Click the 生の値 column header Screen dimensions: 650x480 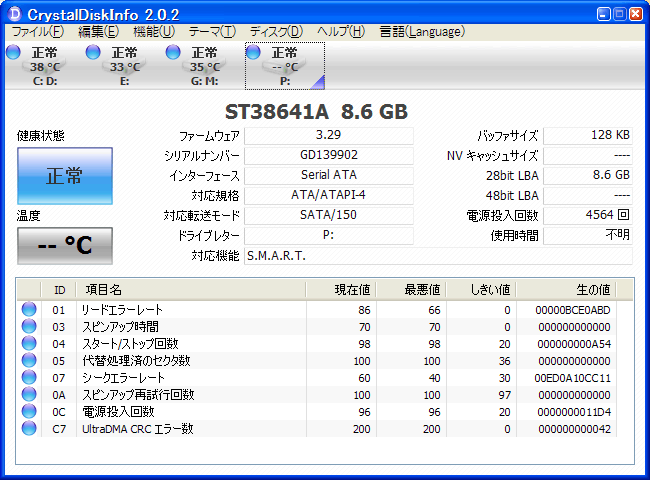[566, 290]
